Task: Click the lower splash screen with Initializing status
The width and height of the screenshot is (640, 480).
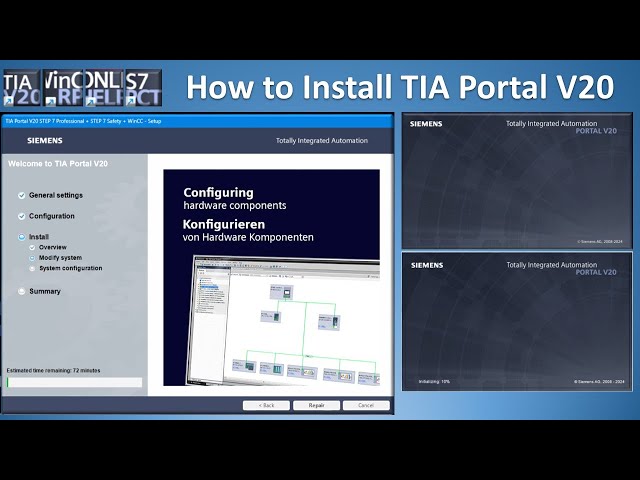Action: (x=517, y=322)
